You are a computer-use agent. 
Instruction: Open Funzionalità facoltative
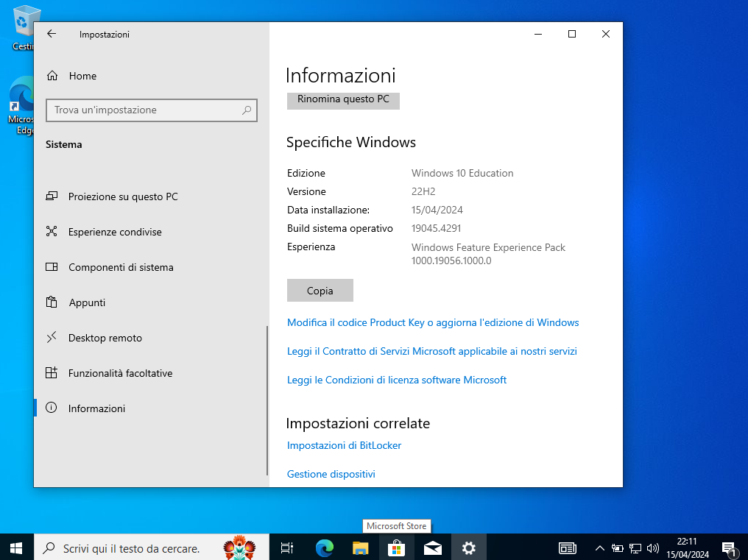pos(109,373)
